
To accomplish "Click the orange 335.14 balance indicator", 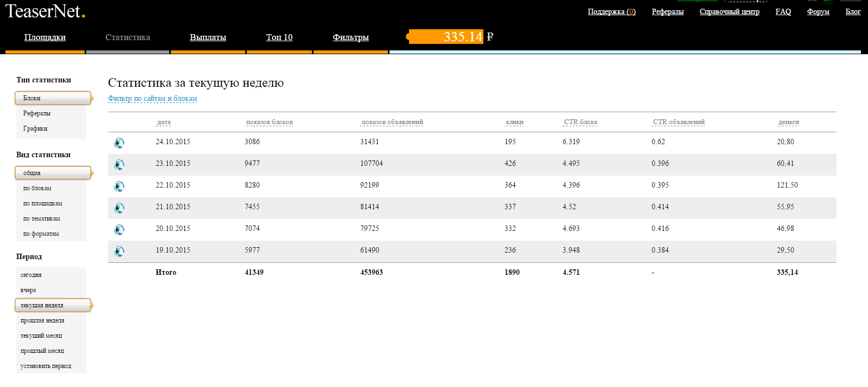I will pyautogui.click(x=446, y=37).
